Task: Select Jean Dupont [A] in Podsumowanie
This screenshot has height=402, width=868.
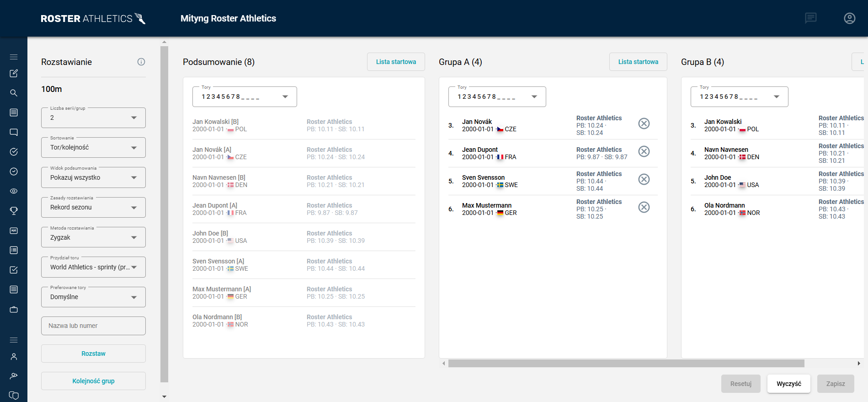Action: click(304, 209)
